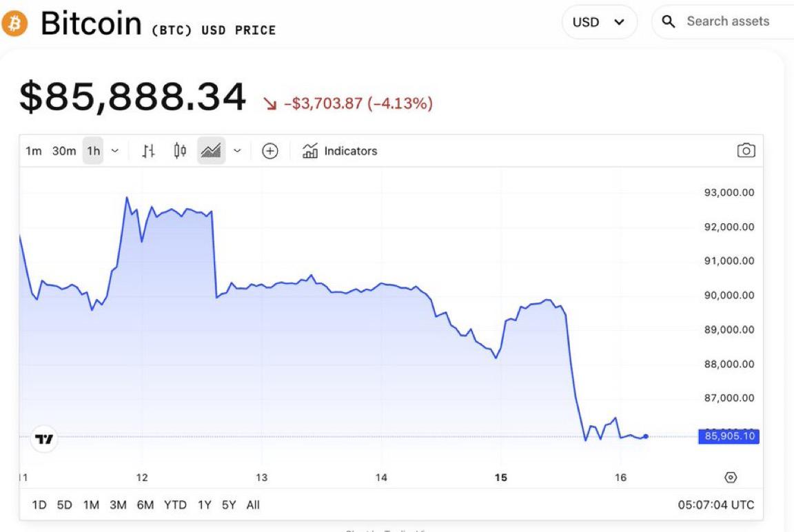Click the compare symbol plus icon
This screenshot has width=794, height=532.
point(270,151)
